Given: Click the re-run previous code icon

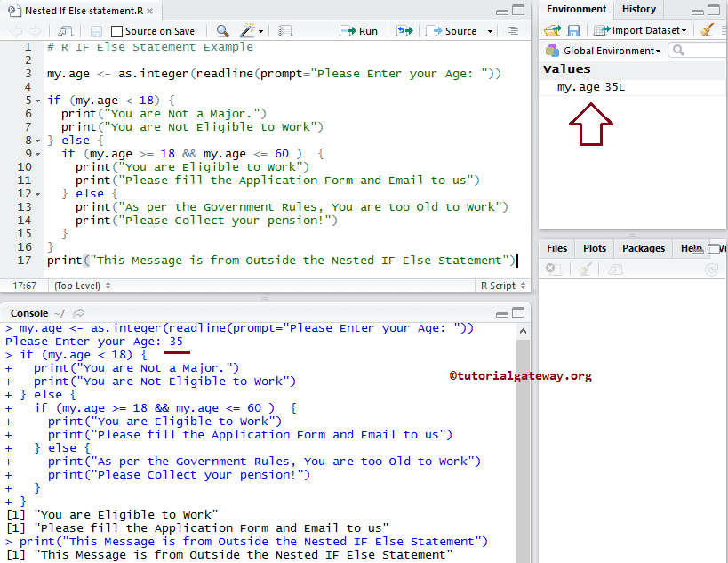Looking at the screenshot, I should point(404,30).
